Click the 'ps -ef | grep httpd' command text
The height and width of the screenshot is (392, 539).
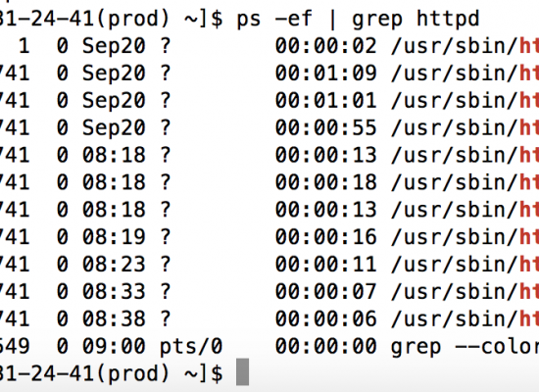coord(358,19)
